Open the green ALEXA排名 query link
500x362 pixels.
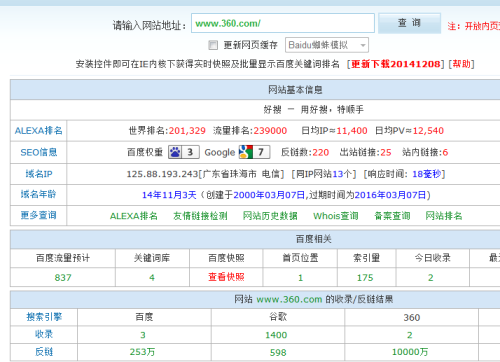click(134, 216)
